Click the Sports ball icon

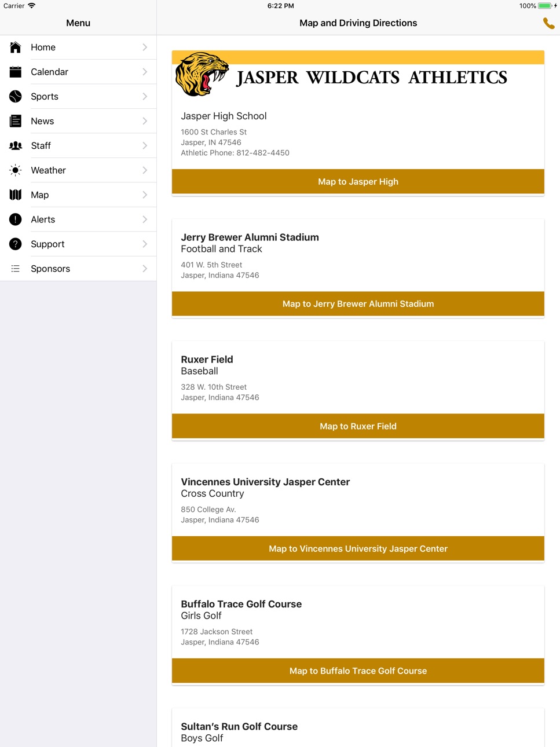click(16, 97)
